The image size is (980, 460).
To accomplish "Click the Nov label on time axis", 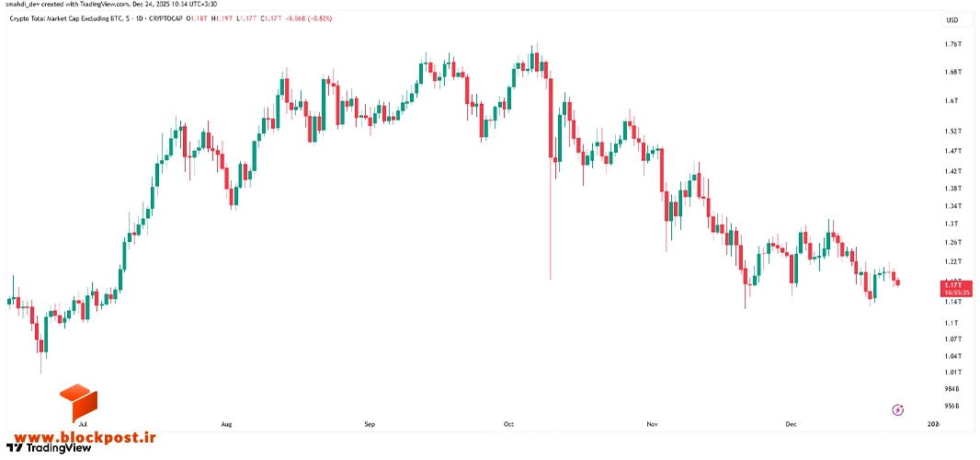I will point(653,424).
